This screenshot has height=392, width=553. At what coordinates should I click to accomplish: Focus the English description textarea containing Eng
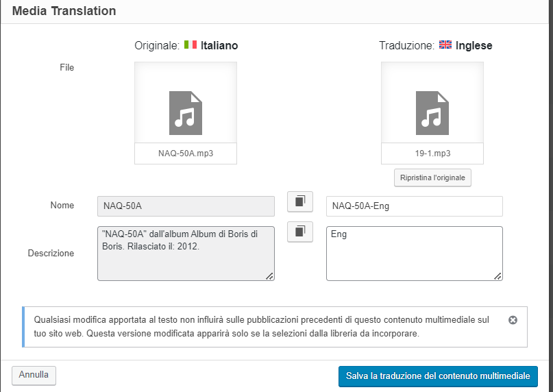click(415, 254)
